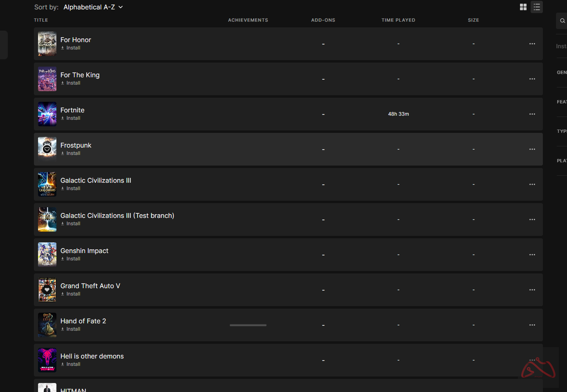The width and height of the screenshot is (567, 392).
Task: Click the Install link under Fortnite
Action: (73, 118)
